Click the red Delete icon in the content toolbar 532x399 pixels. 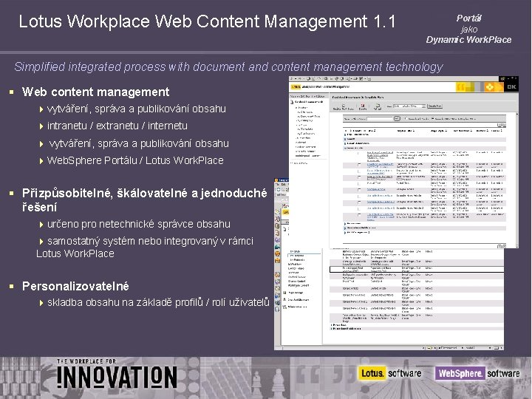pos(363,106)
